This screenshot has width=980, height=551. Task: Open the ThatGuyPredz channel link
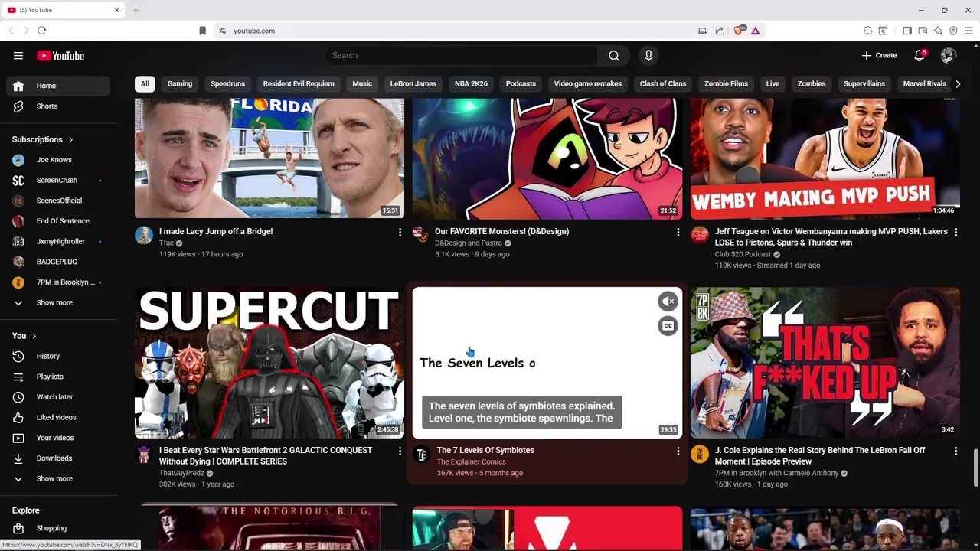point(181,473)
